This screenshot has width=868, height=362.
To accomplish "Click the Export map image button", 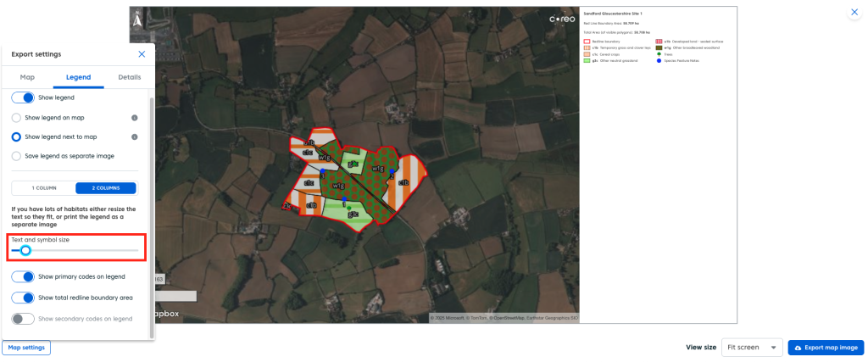I will (x=826, y=348).
